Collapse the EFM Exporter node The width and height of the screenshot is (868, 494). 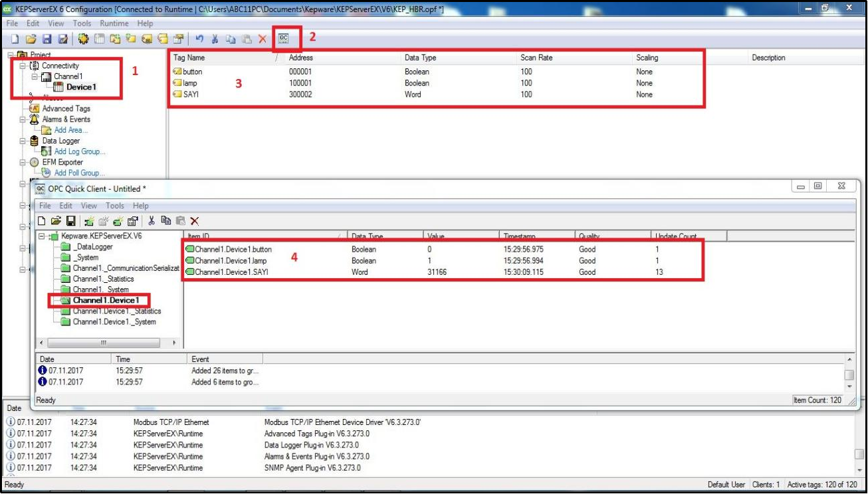coord(23,162)
